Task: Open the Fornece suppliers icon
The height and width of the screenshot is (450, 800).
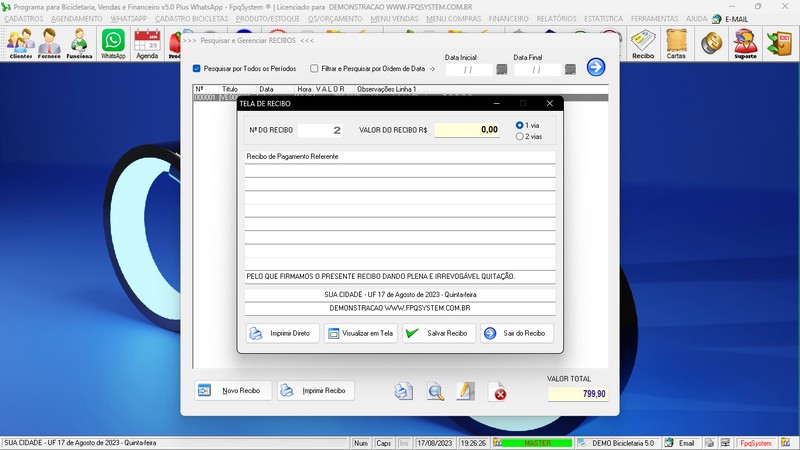Action: (49, 43)
